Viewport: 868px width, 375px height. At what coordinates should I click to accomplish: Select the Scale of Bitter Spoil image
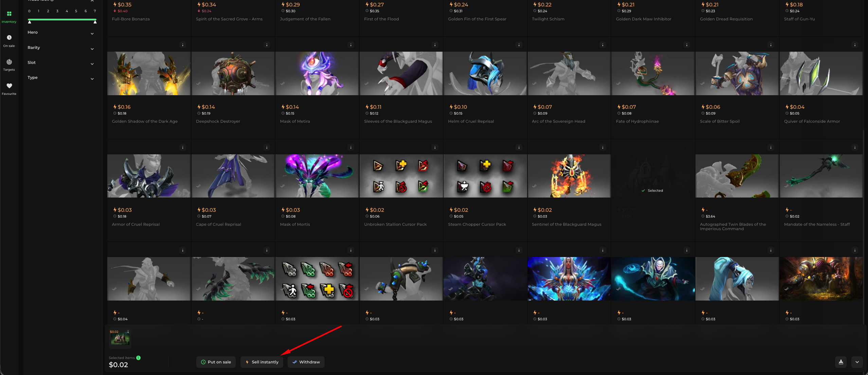[x=737, y=73]
